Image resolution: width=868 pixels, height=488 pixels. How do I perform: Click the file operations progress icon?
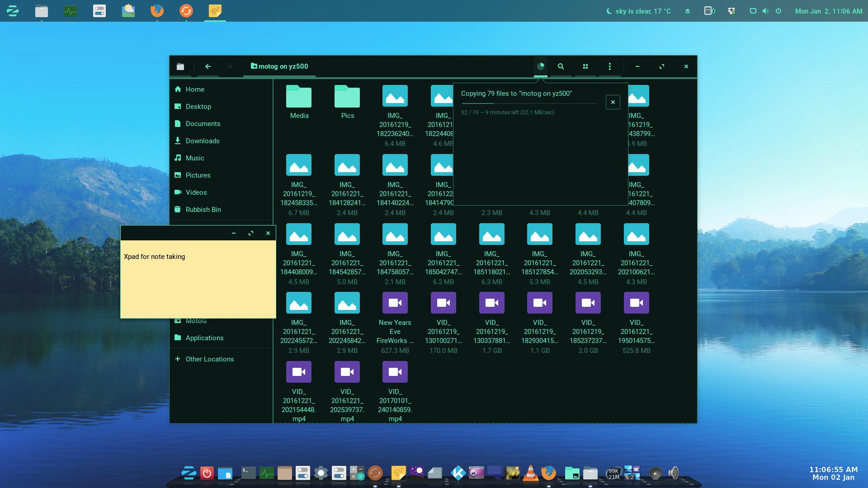(540, 66)
